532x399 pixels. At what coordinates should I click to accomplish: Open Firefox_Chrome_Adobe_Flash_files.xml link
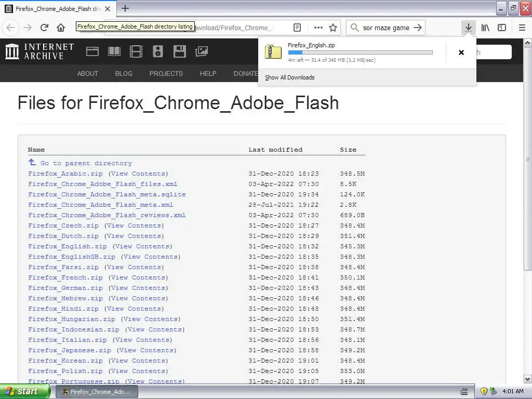pyautogui.click(x=102, y=184)
